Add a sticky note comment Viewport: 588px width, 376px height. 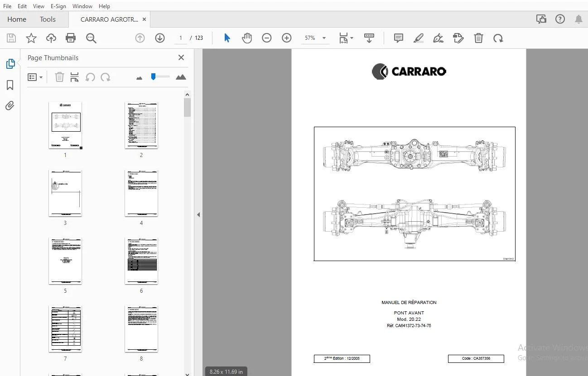pos(399,38)
